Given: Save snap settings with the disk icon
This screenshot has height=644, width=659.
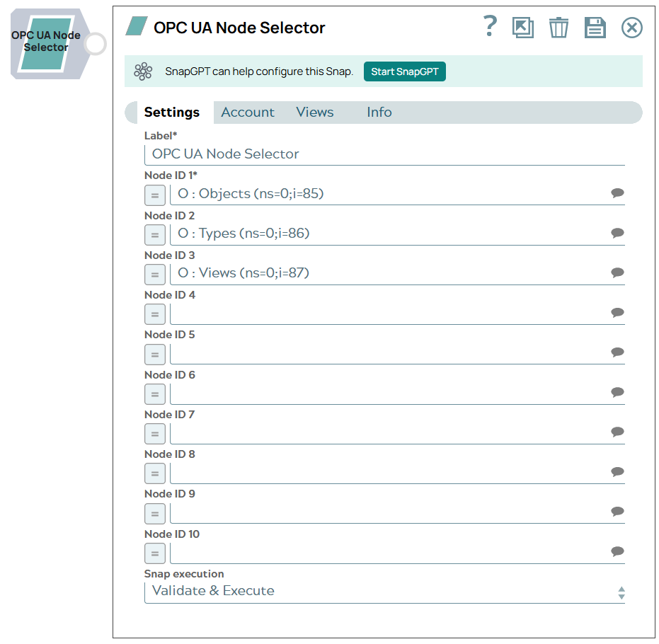Looking at the screenshot, I should [595, 27].
